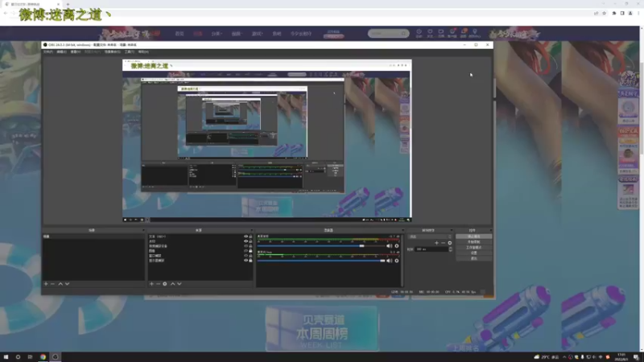The width and height of the screenshot is (644, 362).
Task: Toggle visibility of the 水印 source
Action: [x=246, y=241]
